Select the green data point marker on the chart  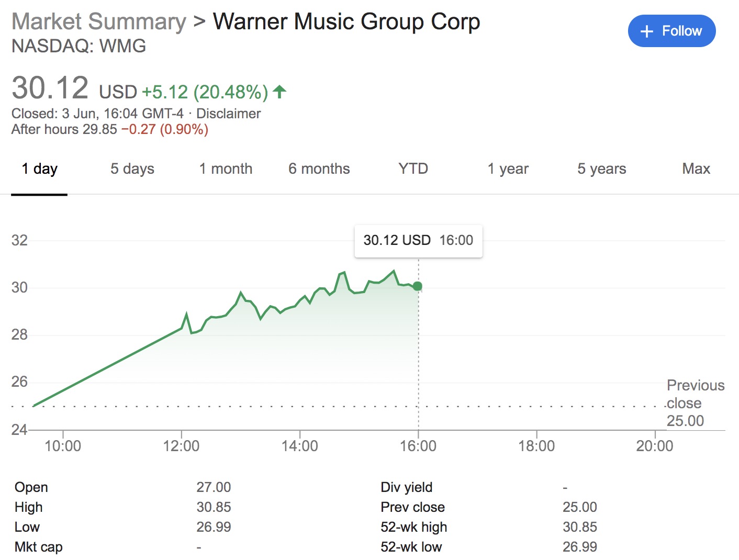pos(417,286)
